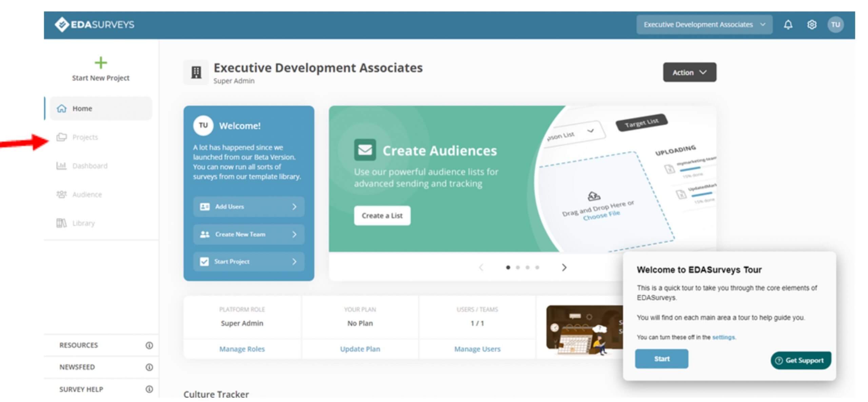The width and height of the screenshot is (868, 402).
Task: Open Dashboard in sidebar
Action: [101, 166]
